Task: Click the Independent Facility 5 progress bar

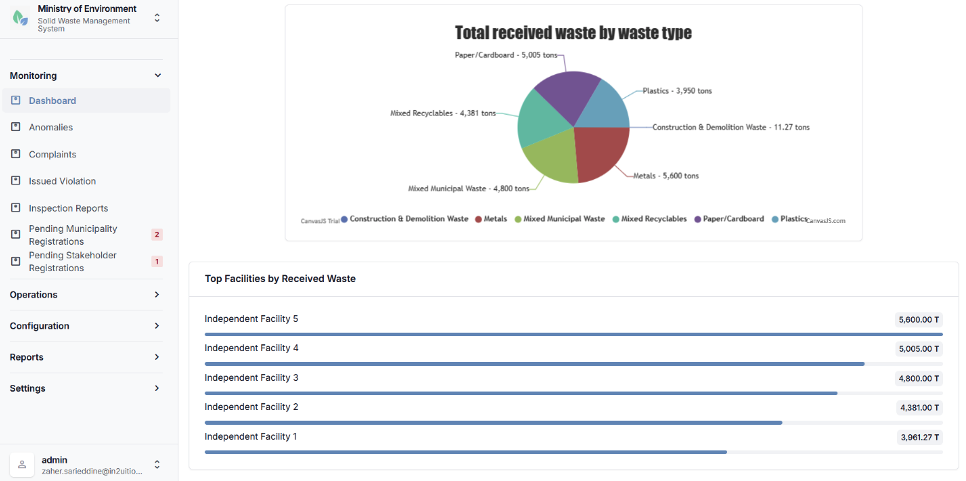Action: (573, 334)
